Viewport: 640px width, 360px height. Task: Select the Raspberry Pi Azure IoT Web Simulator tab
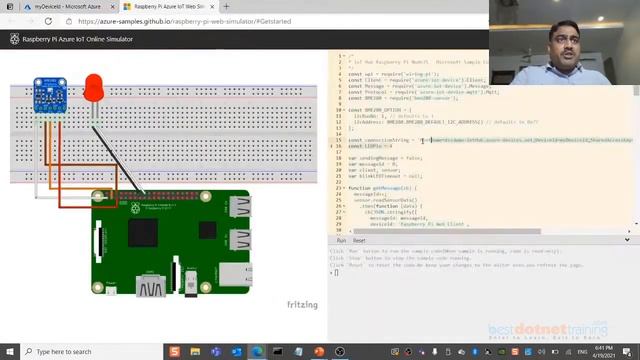pos(169,7)
